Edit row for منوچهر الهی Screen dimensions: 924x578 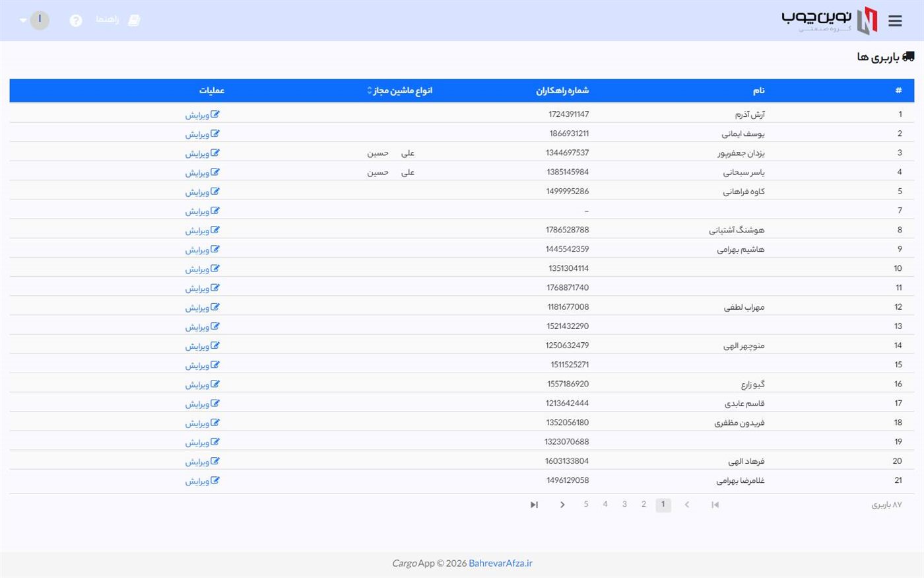pos(202,345)
